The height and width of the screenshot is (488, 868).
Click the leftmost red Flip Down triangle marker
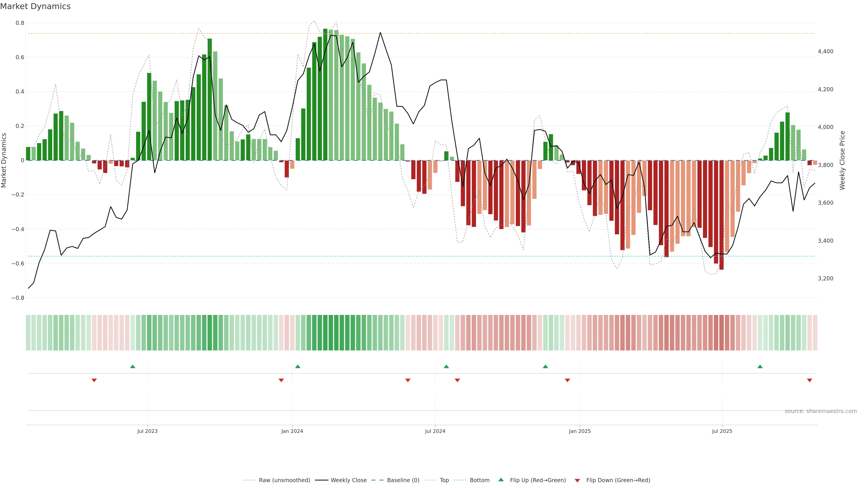[x=94, y=380]
